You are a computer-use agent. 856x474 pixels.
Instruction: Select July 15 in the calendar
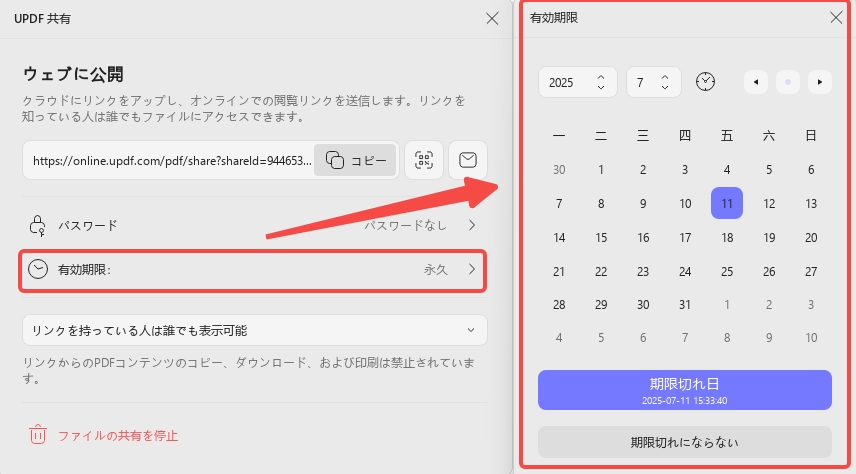pyautogui.click(x=601, y=238)
